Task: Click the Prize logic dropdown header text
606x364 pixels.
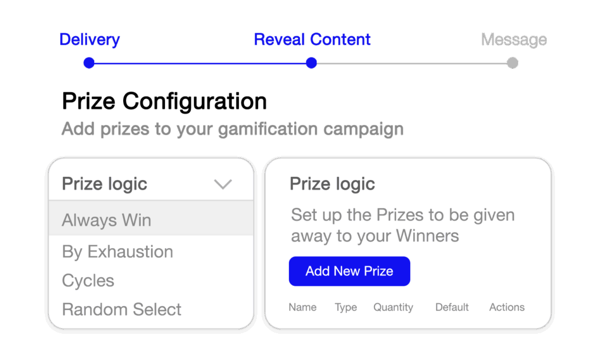Action: coord(105,184)
